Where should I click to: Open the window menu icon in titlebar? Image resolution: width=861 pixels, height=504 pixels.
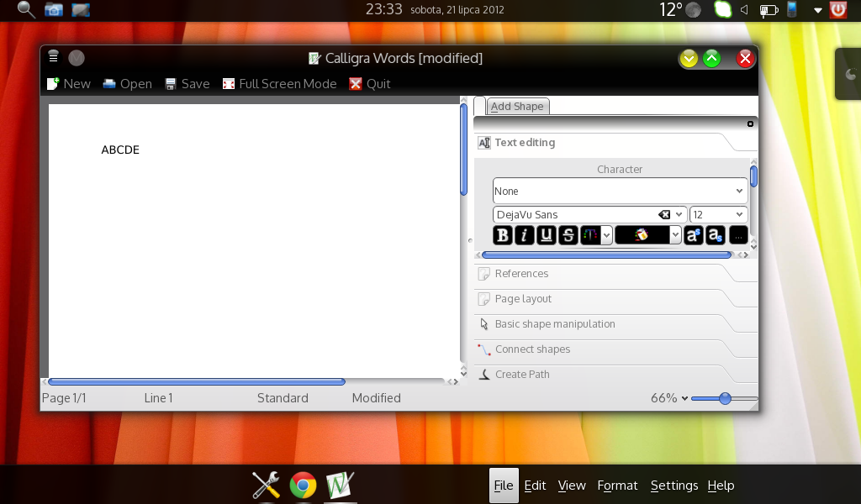pos(53,56)
